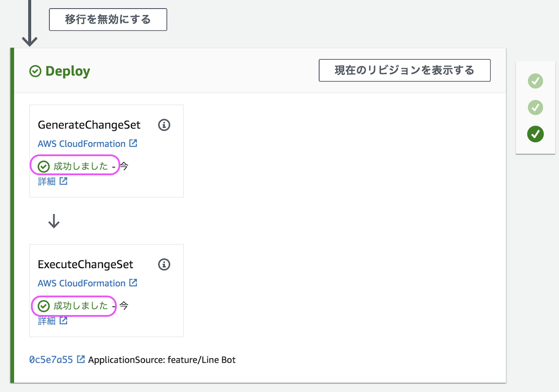Click GenerateChangeSet success status check icon
Image resolution: width=559 pixels, height=392 pixels.
[x=44, y=166]
